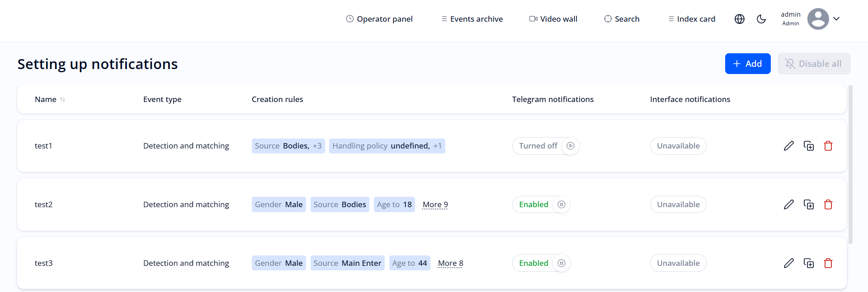Show More 8 rules for test3
Screen dimensions: 868x292
point(450,263)
